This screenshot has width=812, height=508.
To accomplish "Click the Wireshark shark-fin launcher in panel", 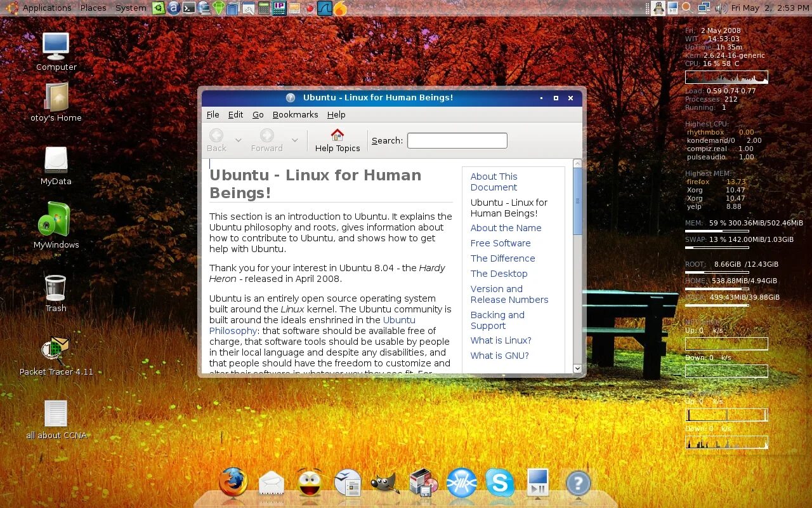I will tap(324, 8).
